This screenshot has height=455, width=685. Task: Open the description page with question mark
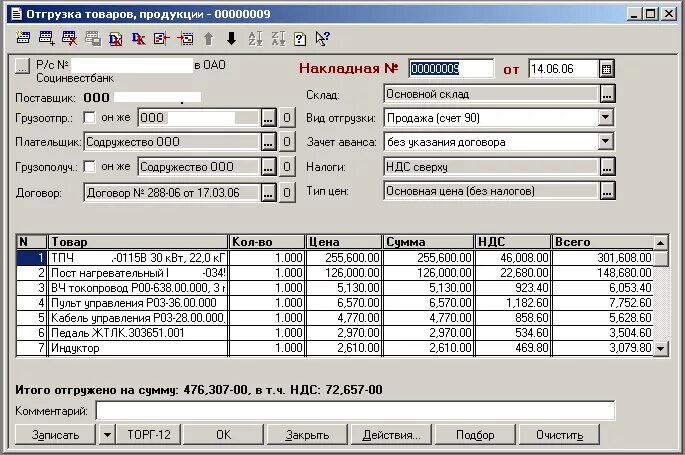tap(300, 38)
